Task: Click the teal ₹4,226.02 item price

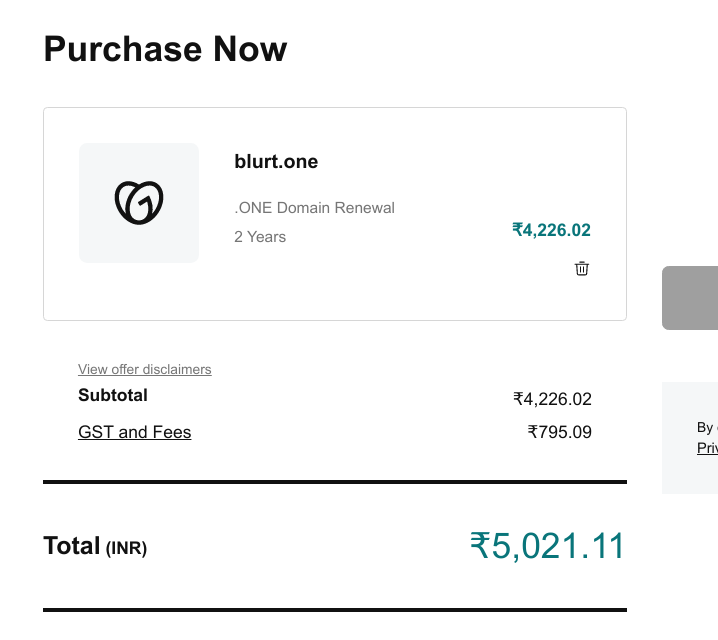Action: pyautogui.click(x=551, y=230)
